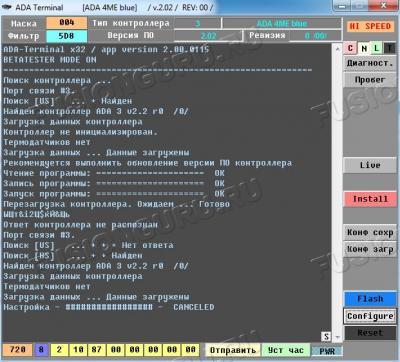Viewport: 400px width, 362px height.
Task: Click the red Install button
Action: 370,199
